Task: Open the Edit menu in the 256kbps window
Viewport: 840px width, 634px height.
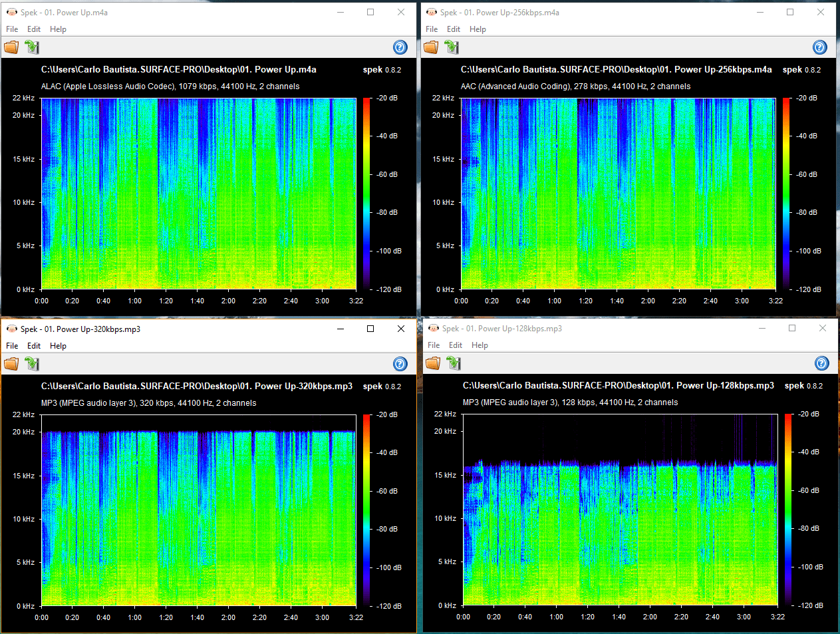Action: coord(454,29)
